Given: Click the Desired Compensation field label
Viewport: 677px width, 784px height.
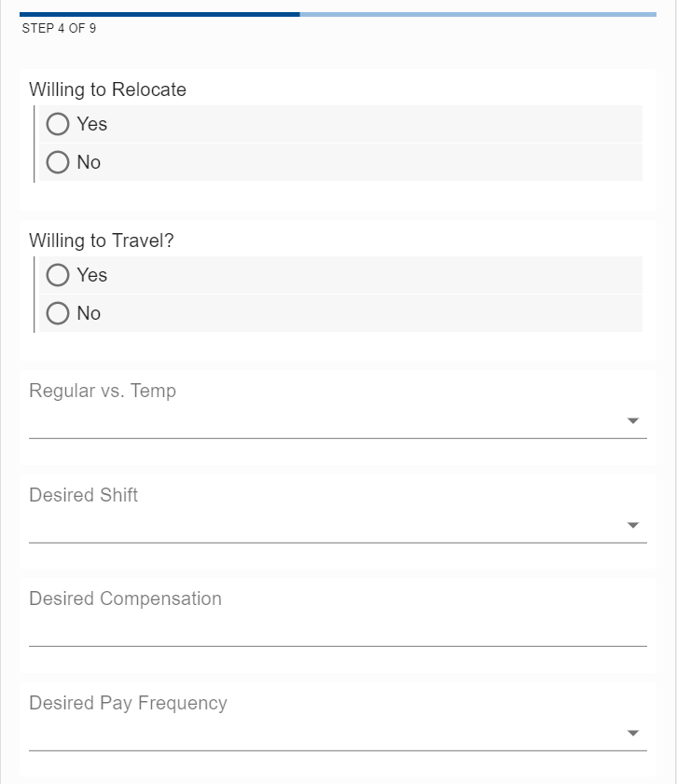Looking at the screenshot, I should 125,598.
